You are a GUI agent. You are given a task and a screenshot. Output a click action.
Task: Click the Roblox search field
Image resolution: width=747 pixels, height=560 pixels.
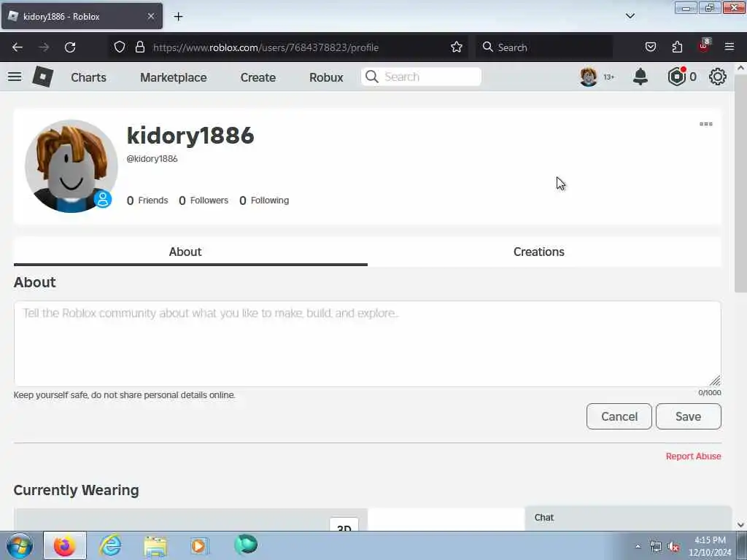421,77
